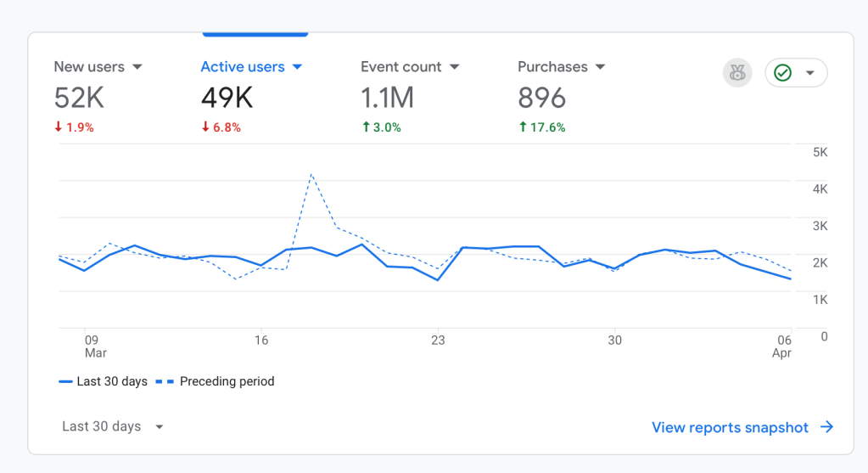Click the solid line Last 30 days legend marker
The width and height of the screenshot is (868, 473).
(64, 382)
